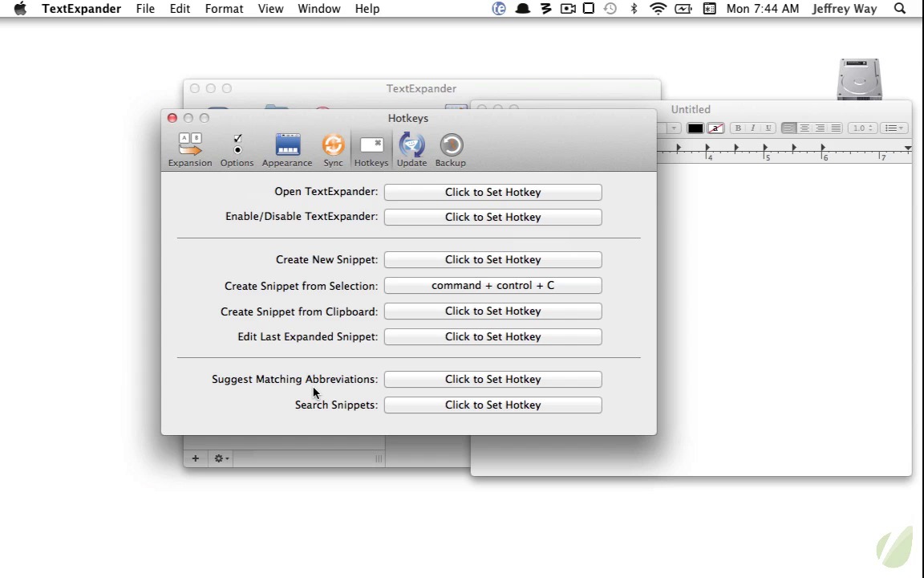The width and height of the screenshot is (924, 578).
Task: Open the TextExpander application menu
Action: click(x=81, y=9)
